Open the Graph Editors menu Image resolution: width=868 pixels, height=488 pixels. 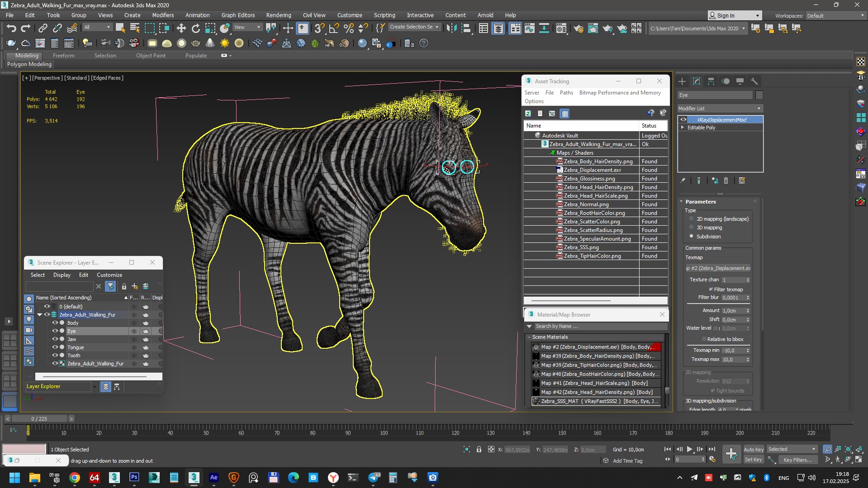tap(238, 15)
